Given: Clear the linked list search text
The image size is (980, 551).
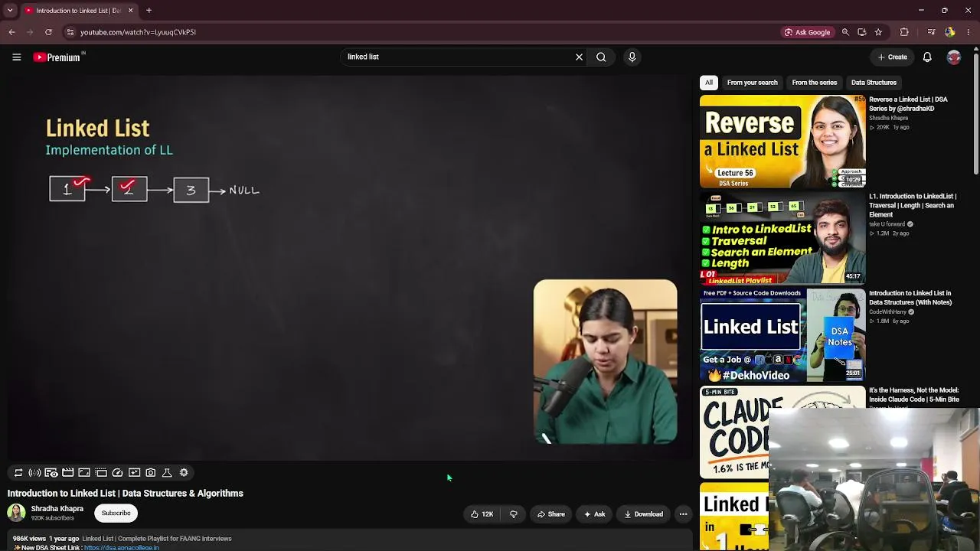Looking at the screenshot, I should 579,57.
